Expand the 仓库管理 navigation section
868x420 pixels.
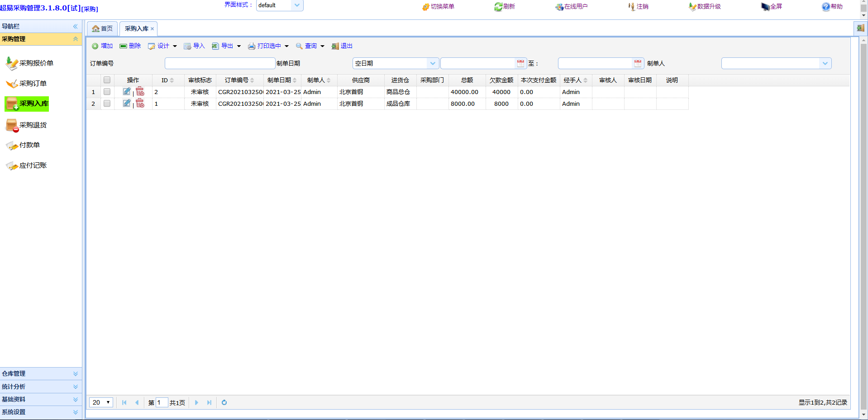coord(41,373)
